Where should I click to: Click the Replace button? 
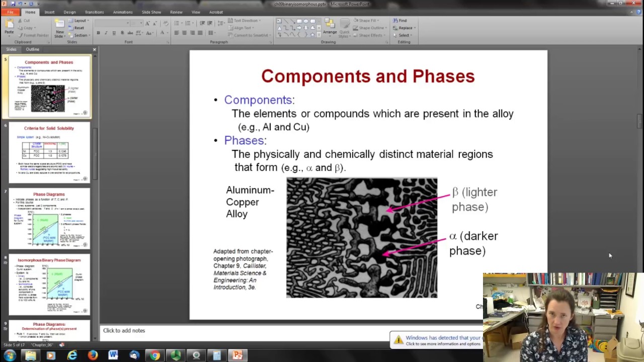tap(404, 28)
